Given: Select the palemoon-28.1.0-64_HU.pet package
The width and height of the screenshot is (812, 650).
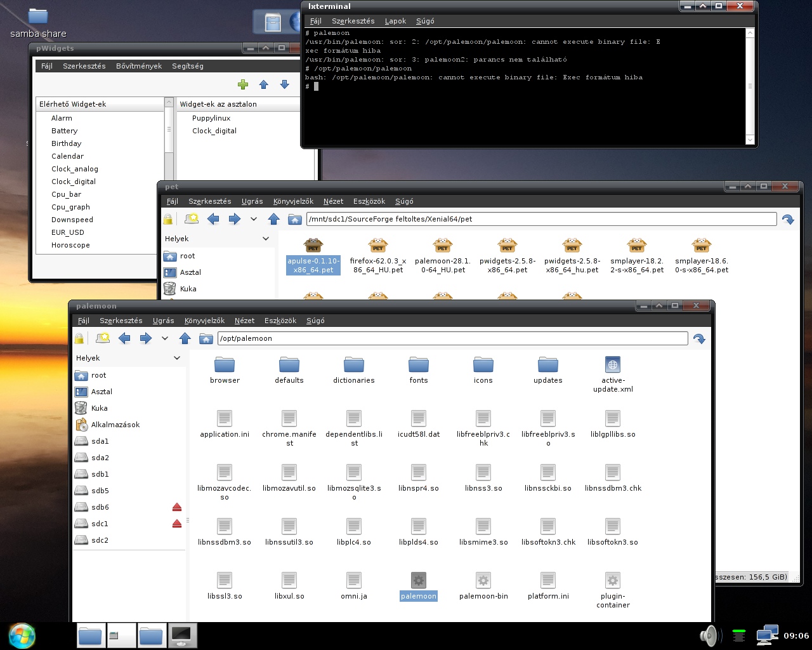Looking at the screenshot, I should (x=443, y=256).
